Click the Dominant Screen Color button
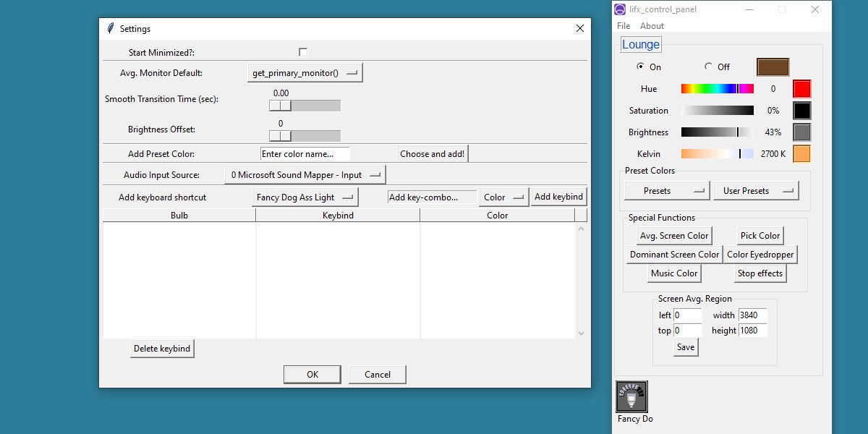The width and height of the screenshot is (868, 434). 675,255
